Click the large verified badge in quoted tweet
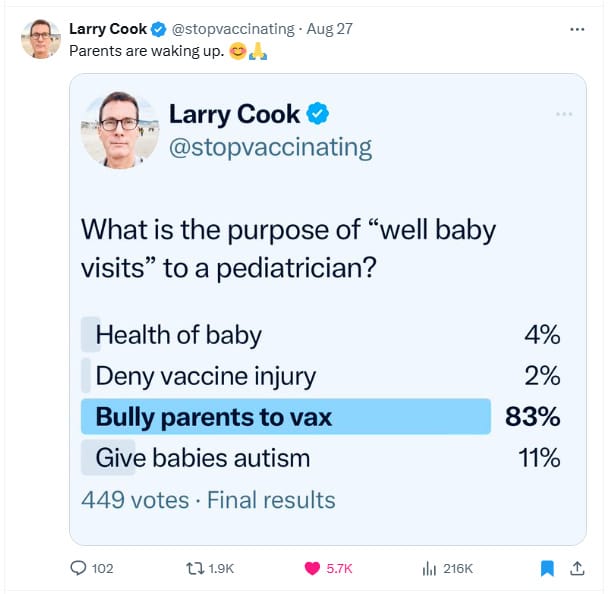This screenshot has height=594, width=608. point(318,114)
